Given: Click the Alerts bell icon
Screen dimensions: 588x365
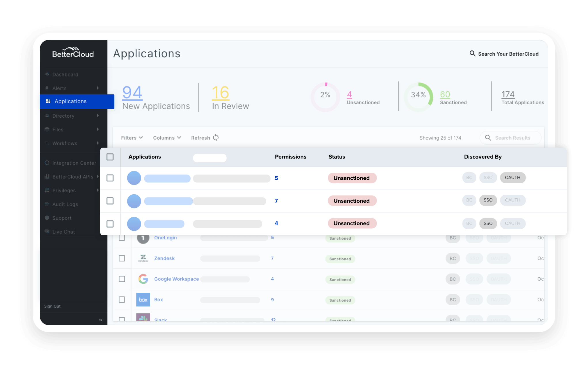Looking at the screenshot, I should [47, 88].
